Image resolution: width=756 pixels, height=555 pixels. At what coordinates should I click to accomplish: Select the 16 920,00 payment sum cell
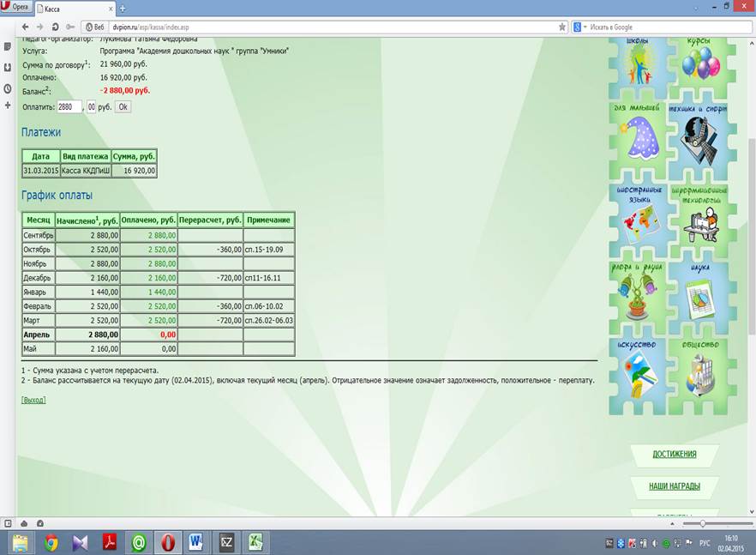pyautogui.click(x=134, y=171)
